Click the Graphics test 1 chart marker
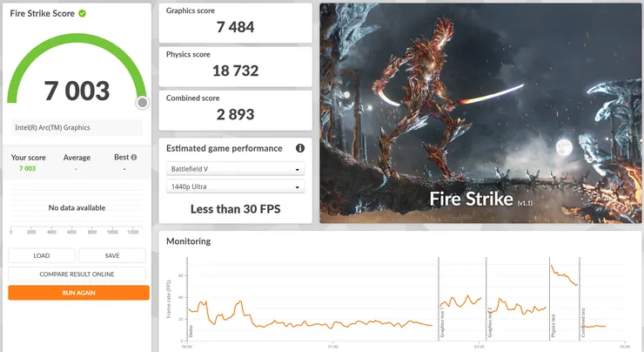The image size is (644, 352). [442, 322]
